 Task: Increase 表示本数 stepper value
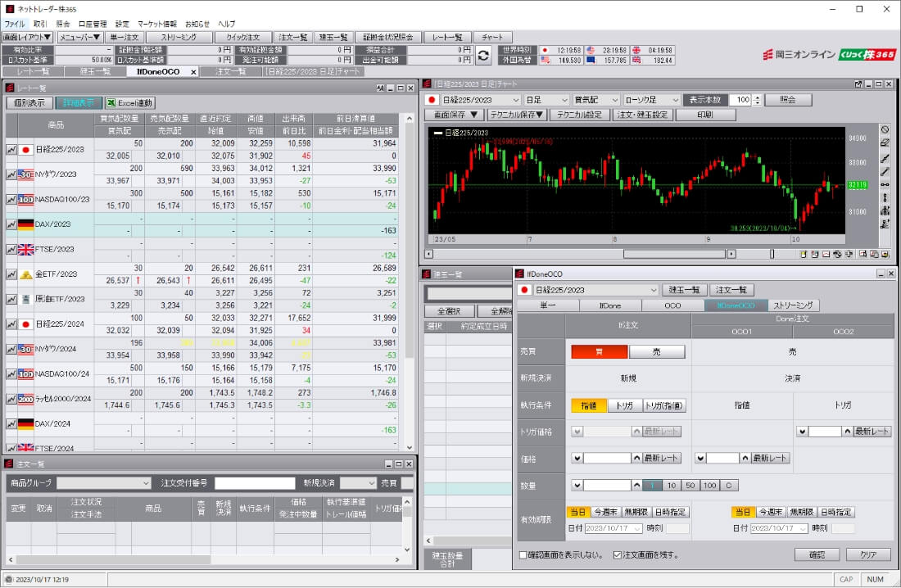point(757,97)
